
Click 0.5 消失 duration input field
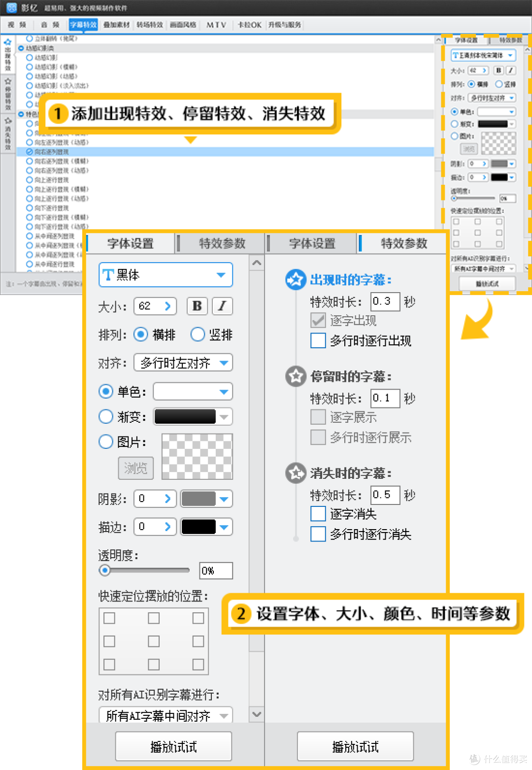pyautogui.click(x=385, y=495)
